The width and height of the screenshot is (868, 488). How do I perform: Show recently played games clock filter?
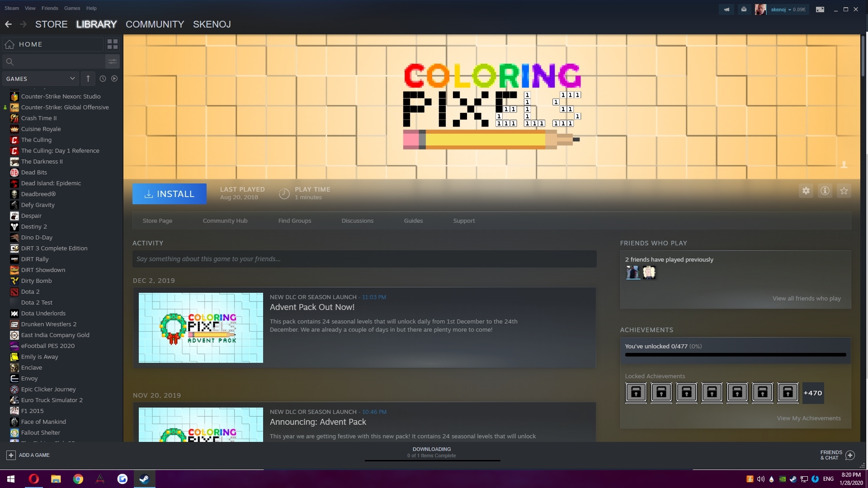(x=103, y=79)
